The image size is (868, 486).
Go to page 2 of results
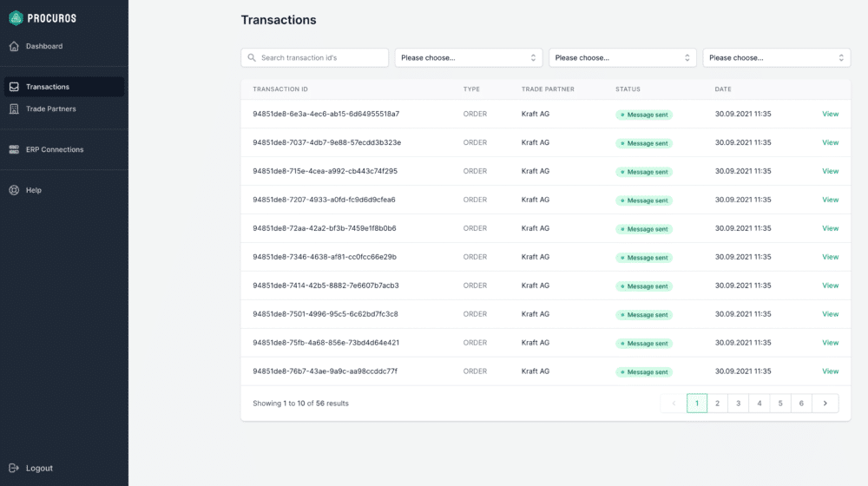click(x=718, y=404)
